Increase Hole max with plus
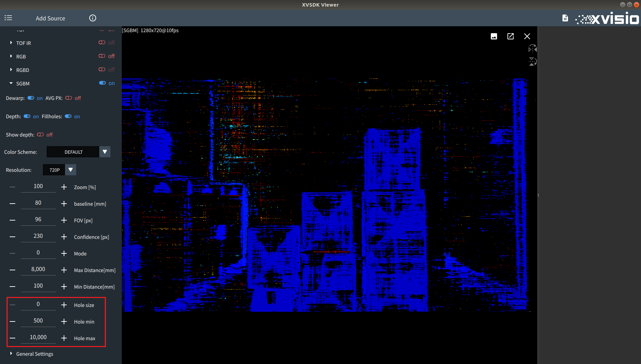Image resolution: width=641 pixels, height=364 pixels. click(x=64, y=338)
